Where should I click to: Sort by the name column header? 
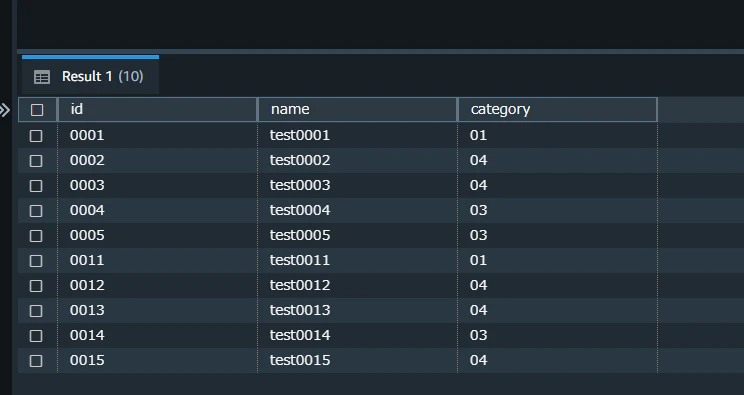(357, 110)
